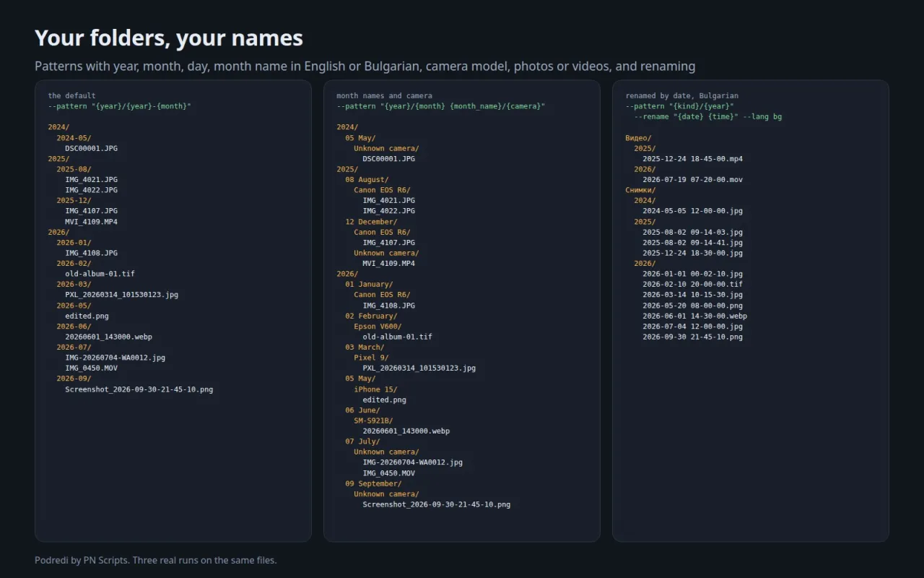Click the "08 August/" folder line
Image resolution: width=924 pixels, height=578 pixels.
[367, 179]
